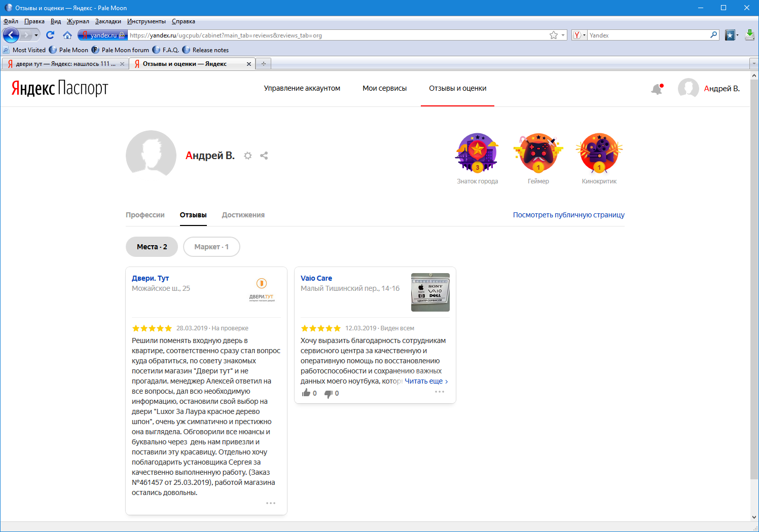Go to Управление аккаунтом section
This screenshot has width=759, height=532.
[302, 88]
